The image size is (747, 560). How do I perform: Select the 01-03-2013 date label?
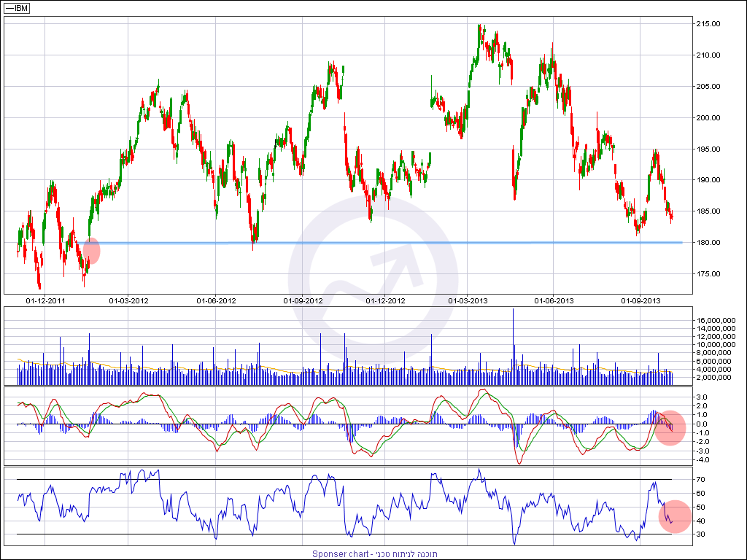[x=468, y=300]
